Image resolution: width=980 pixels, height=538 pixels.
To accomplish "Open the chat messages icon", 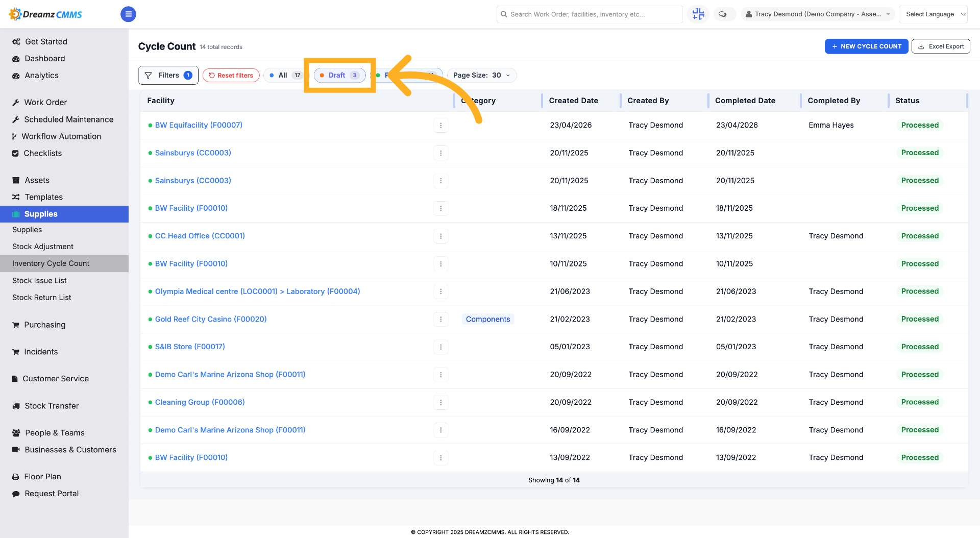I will (x=722, y=14).
